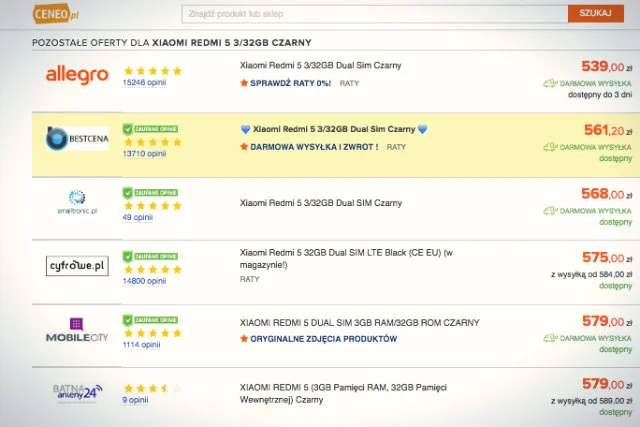
Task: Open the Batna Anteny24 shop logo
Action: point(77,393)
